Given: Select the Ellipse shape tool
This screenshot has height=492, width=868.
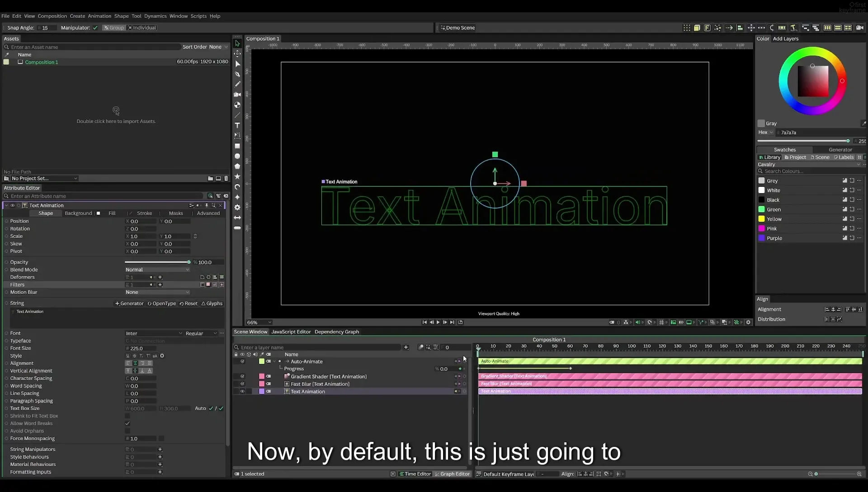Looking at the screenshot, I should pos(237,156).
